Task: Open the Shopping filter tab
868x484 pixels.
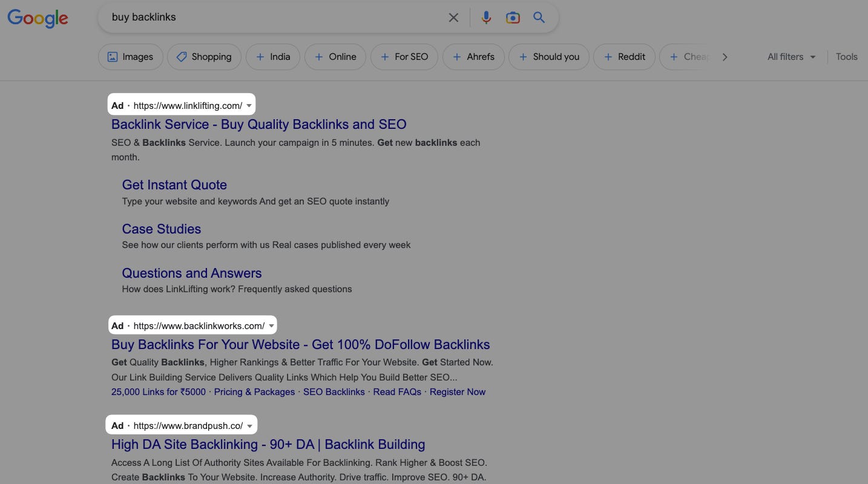Action: (x=204, y=57)
